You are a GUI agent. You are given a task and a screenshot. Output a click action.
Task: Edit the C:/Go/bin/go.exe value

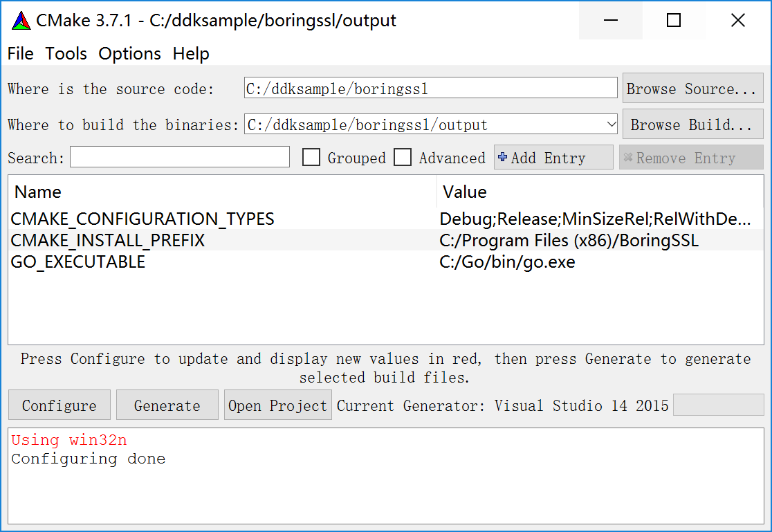click(x=507, y=262)
